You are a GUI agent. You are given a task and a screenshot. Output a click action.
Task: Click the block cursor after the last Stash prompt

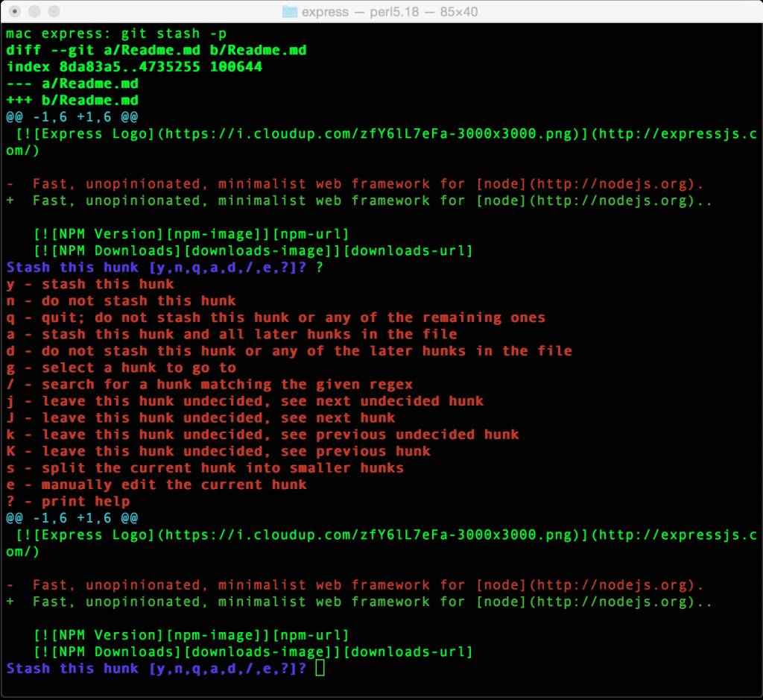point(320,668)
